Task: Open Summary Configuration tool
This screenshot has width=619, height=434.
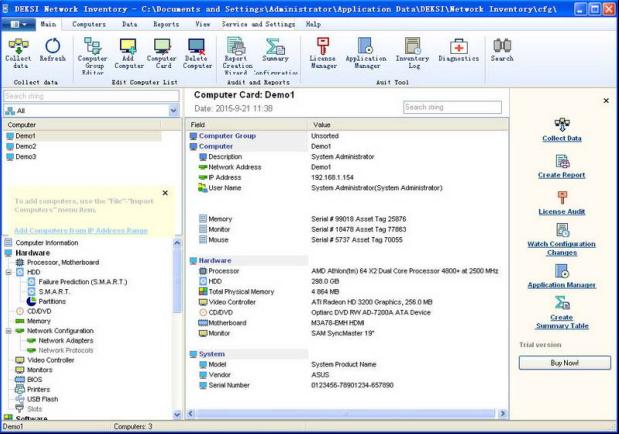Action: 276,56
